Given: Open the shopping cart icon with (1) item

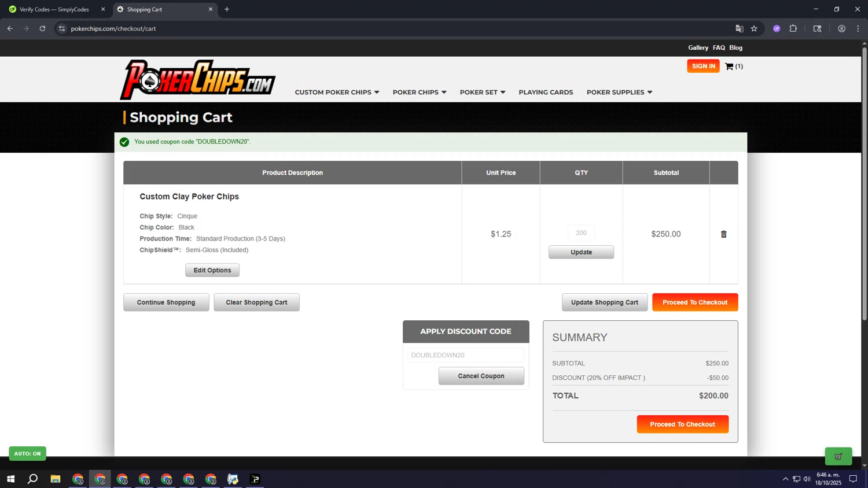Looking at the screenshot, I should tap(734, 66).
